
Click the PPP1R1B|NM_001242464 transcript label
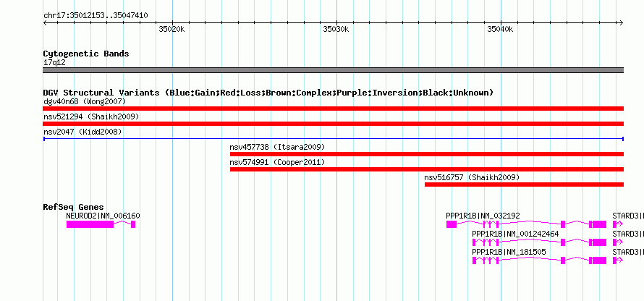(515, 234)
